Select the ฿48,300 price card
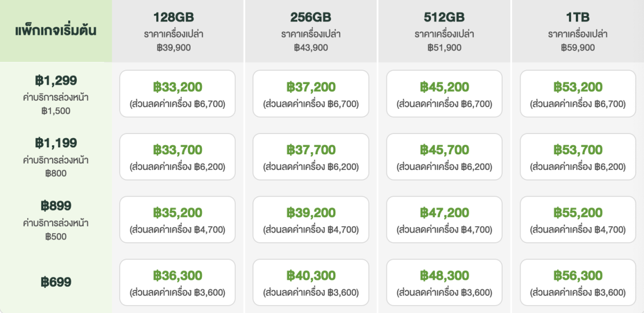Screen dimensions: 644x313 tap(444, 282)
